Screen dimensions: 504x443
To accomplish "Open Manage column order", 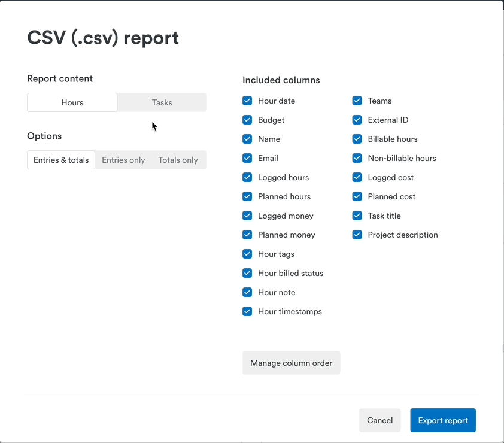I will point(292,363).
